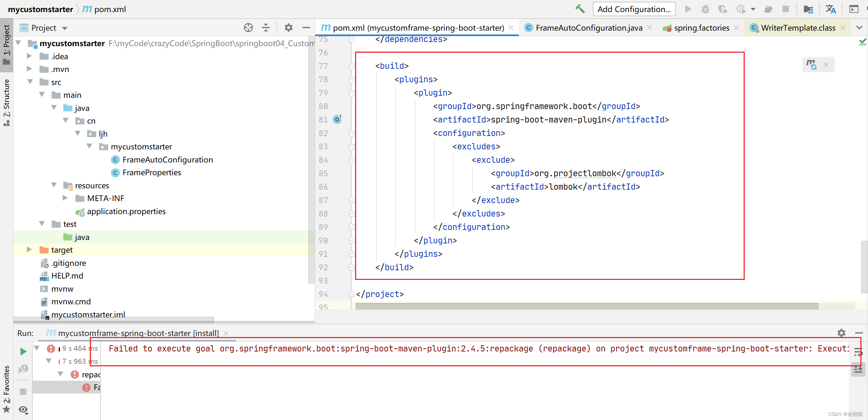Select HELP.md in project tree

[62, 276]
